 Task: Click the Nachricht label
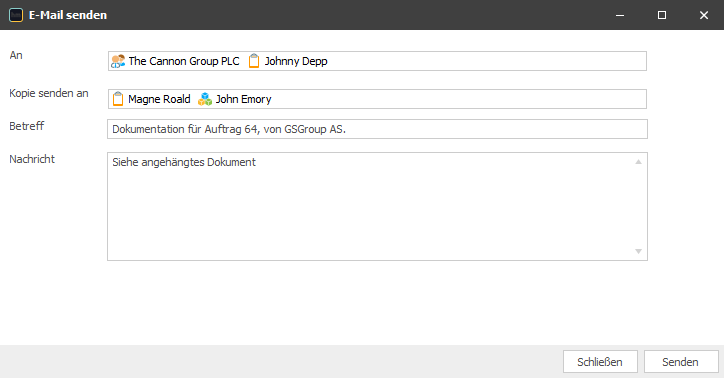32,159
